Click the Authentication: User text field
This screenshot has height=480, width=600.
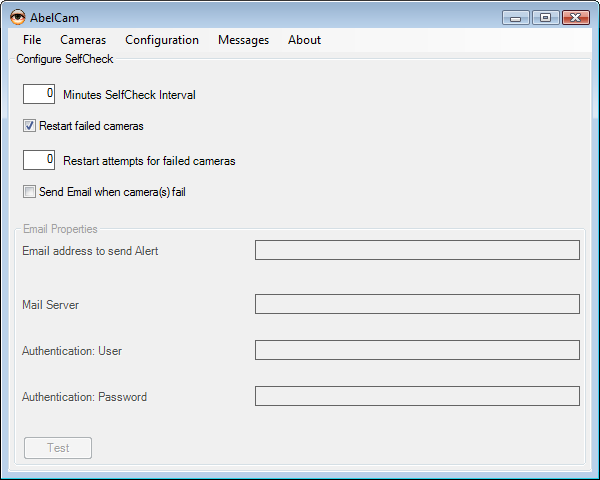417,350
